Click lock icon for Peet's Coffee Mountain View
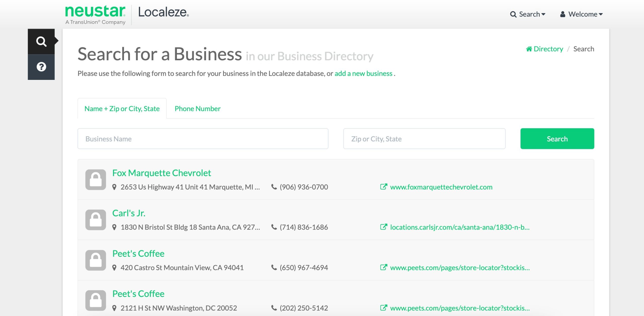644x316 pixels. (96, 260)
